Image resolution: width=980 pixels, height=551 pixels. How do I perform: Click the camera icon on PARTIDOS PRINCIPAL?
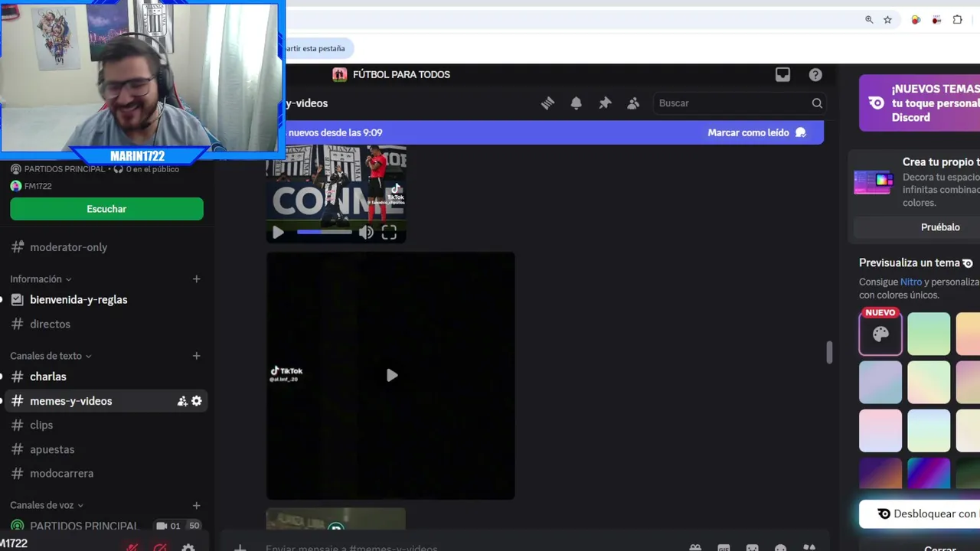pyautogui.click(x=162, y=526)
